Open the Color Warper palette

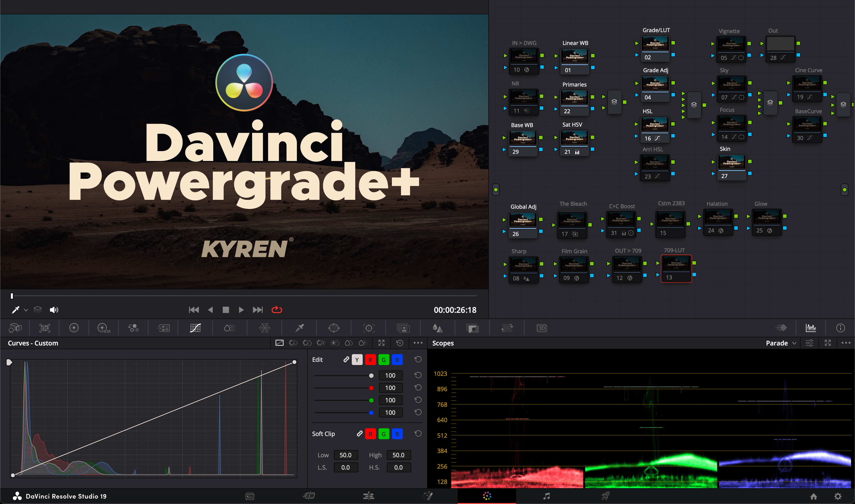point(264,328)
